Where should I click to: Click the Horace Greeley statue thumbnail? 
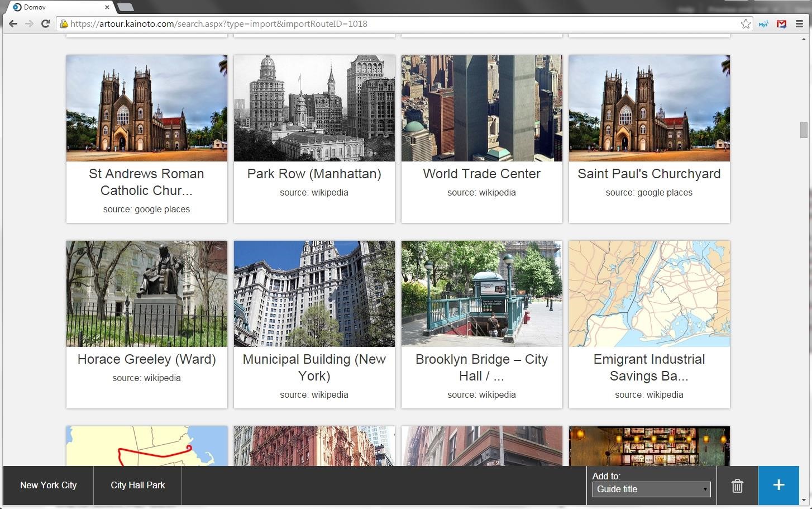tap(146, 293)
